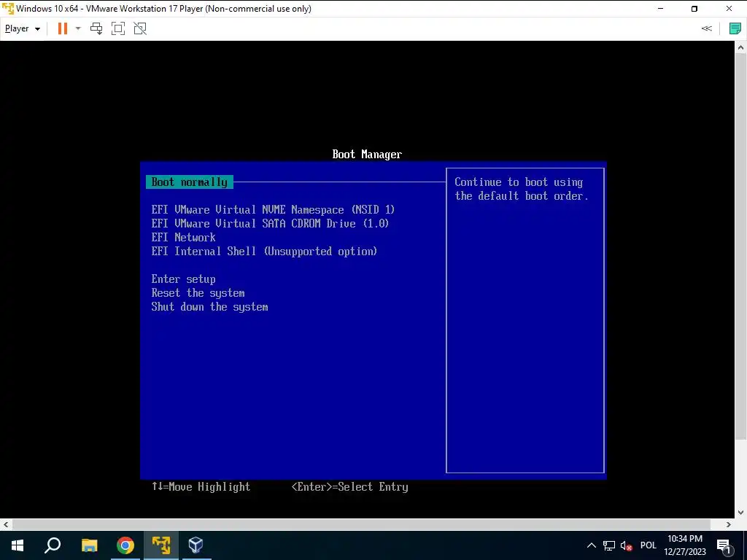Click Send Ctrl+Alt+Del toolbar icon
Screen dimensions: 747x560
pyautogui.click(x=96, y=28)
